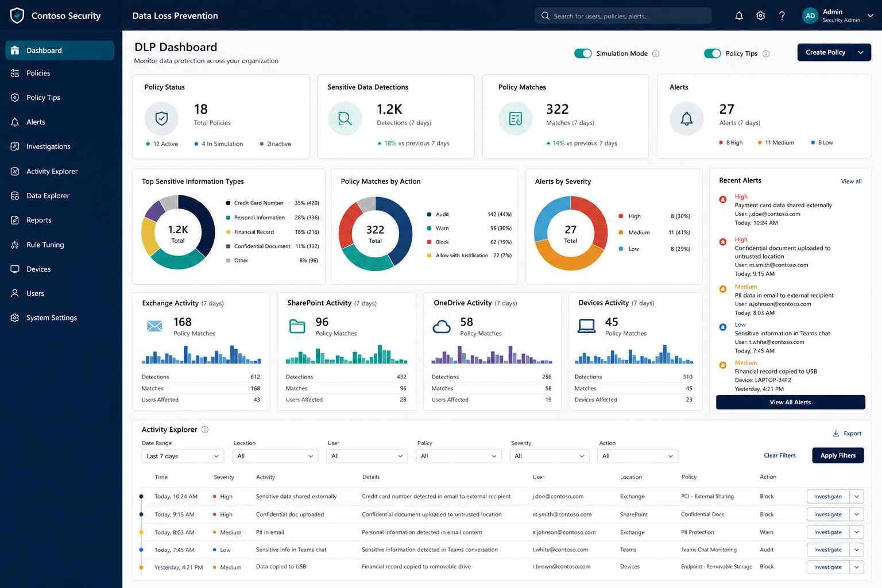The height and width of the screenshot is (588, 882).
Task: Click the Simulation Mode info icon
Action: click(656, 53)
